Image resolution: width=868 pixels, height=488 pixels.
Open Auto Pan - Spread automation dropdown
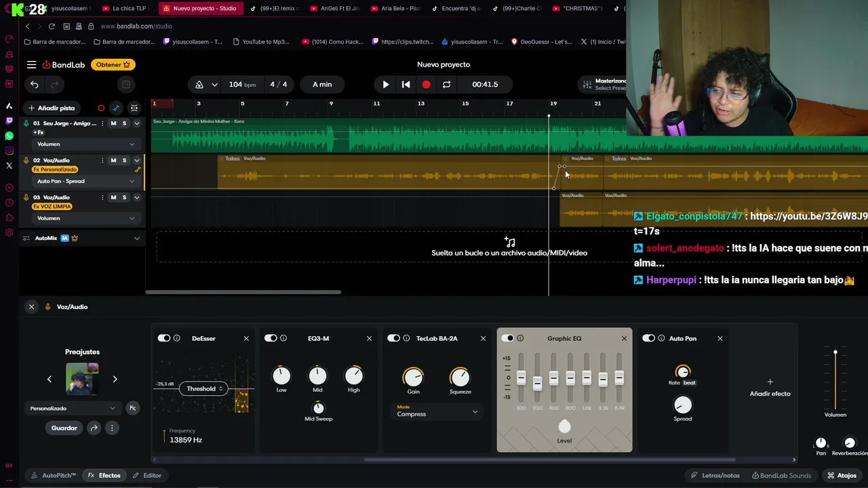[85, 181]
